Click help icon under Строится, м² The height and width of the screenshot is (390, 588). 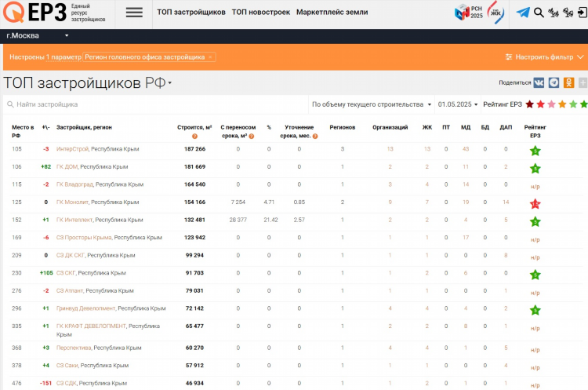[194, 137]
